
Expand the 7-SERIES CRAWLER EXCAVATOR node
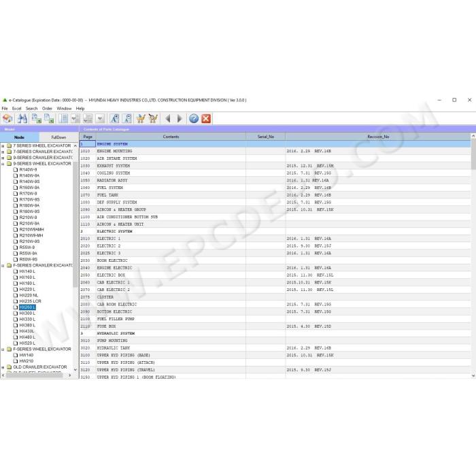(3, 152)
